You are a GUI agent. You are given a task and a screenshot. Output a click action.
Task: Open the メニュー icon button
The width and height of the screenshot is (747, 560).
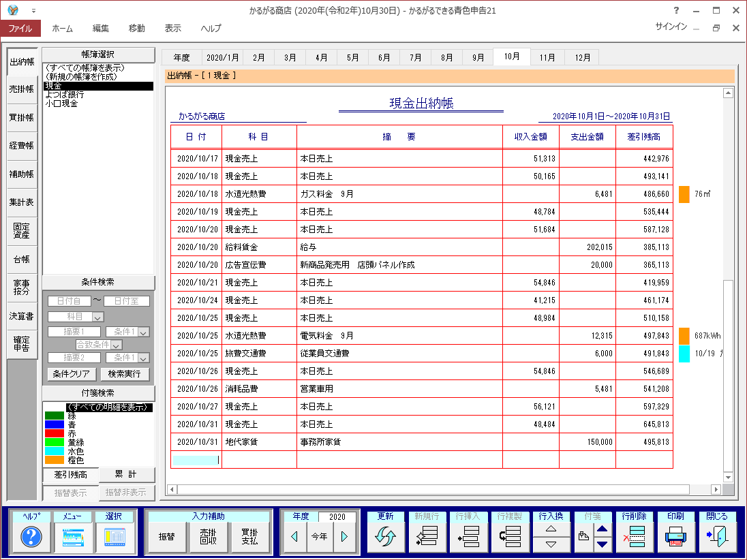pyautogui.click(x=72, y=537)
